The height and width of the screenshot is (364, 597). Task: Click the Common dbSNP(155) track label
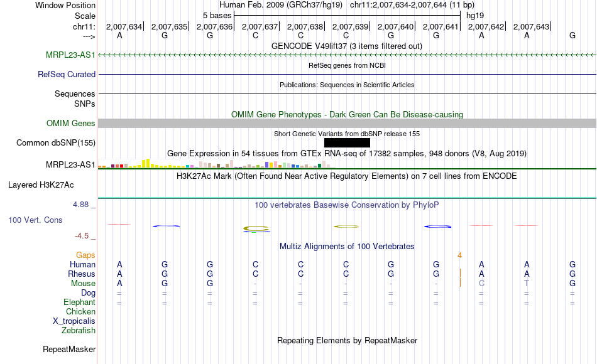(56, 143)
